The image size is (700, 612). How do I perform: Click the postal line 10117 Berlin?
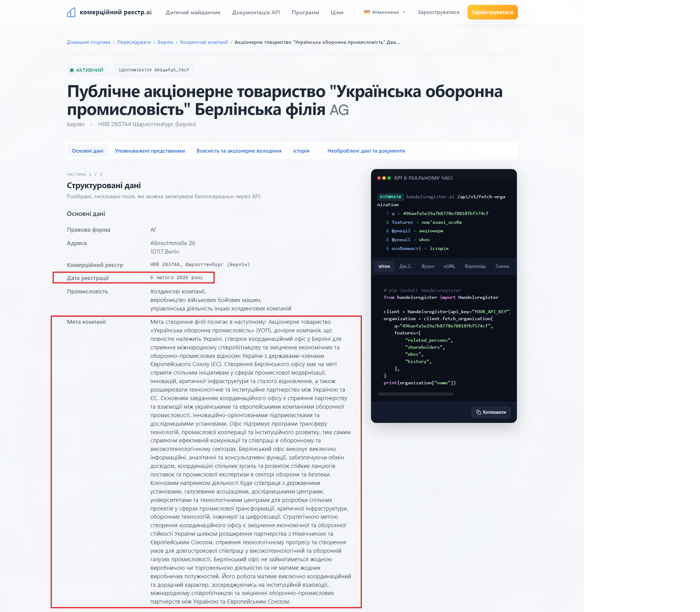point(165,251)
